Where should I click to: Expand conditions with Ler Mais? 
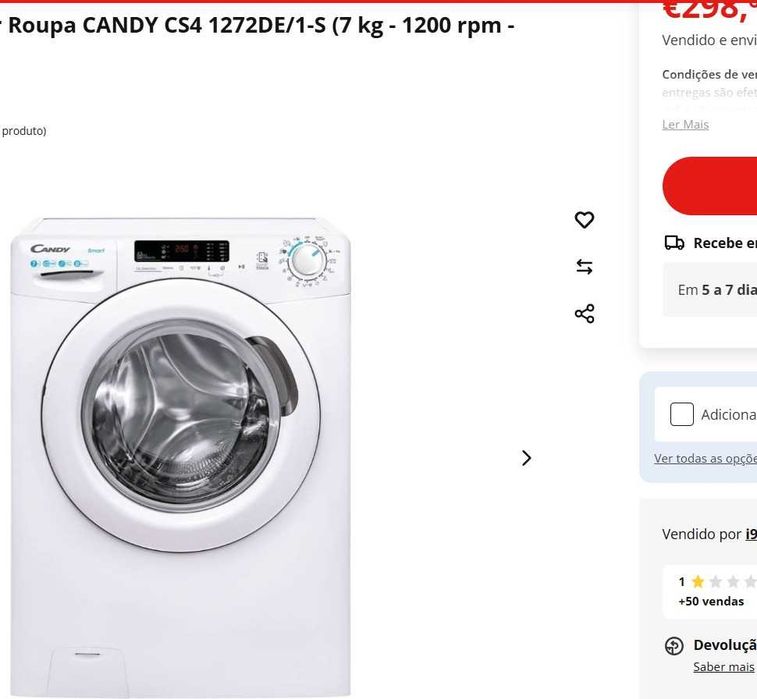point(685,124)
